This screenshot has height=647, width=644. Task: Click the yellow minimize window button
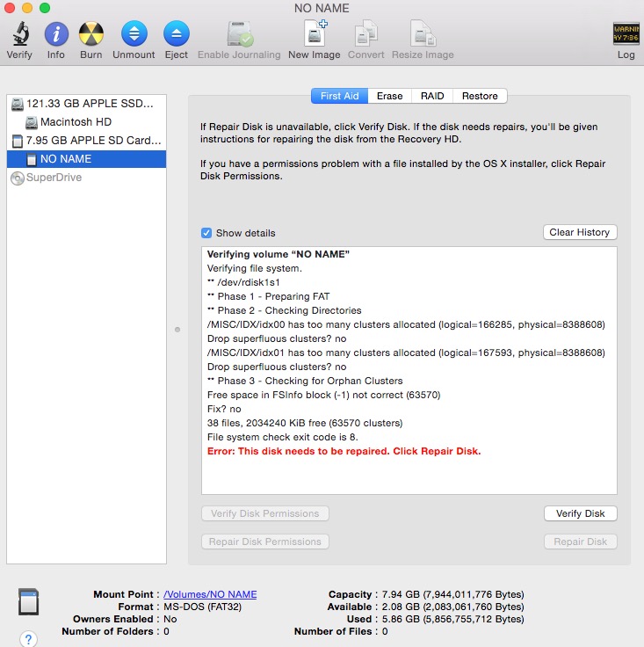coord(27,7)
